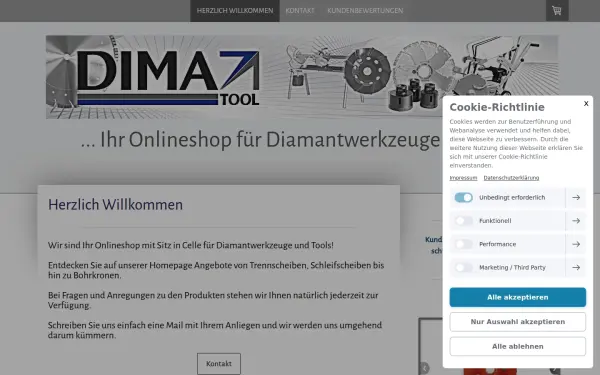Image resolution: width=600 pixels, height=375 pixels.
Task: Click the DIMA Tool logo banner
Action: click(302, 77)
